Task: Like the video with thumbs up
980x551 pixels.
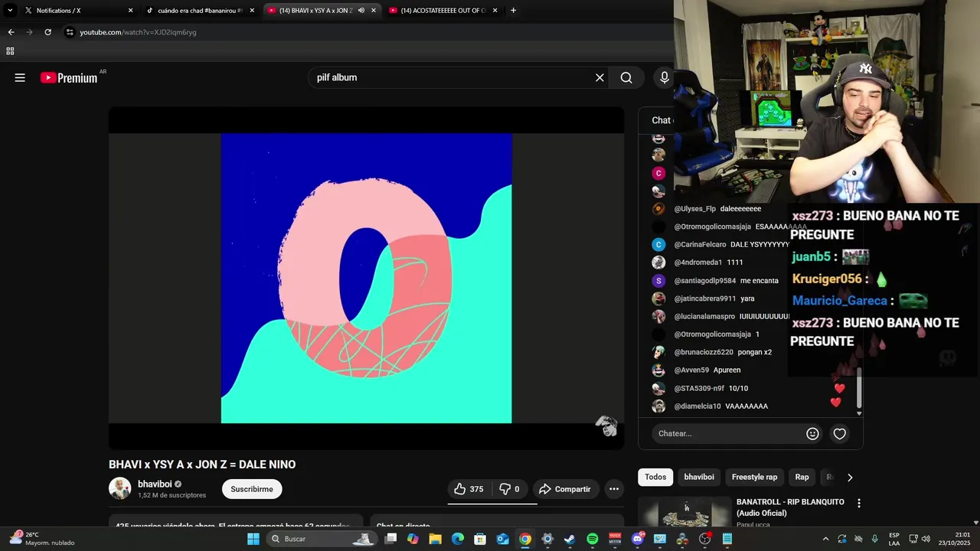Action: pyautogui.click(x=469, y=489)
